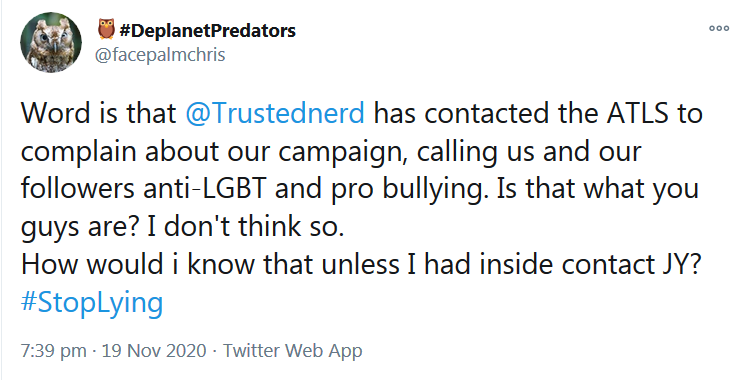The image size is (742, 380).
Task: Visit the @facepalmchris handle
Action: 160,55
